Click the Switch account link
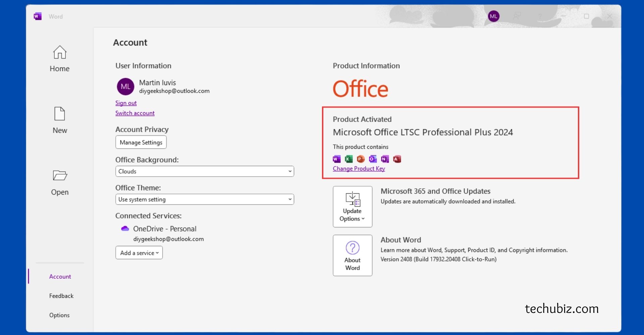The height and width of the screenshot is (335, 644). tap(135, 113)
